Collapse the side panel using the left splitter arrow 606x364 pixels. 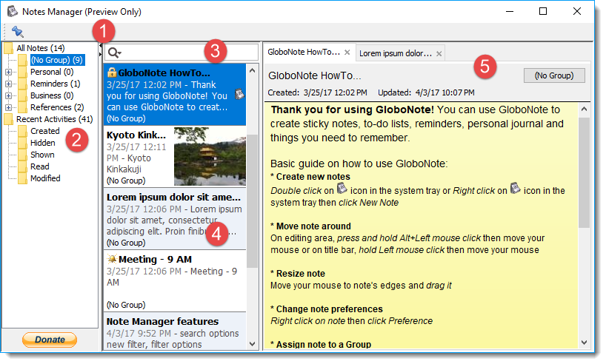101,46
